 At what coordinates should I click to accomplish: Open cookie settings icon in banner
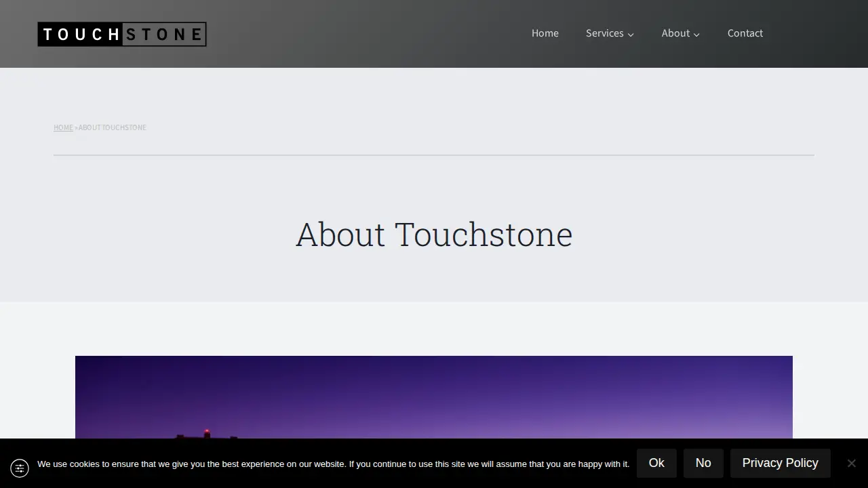click(20, 468)
